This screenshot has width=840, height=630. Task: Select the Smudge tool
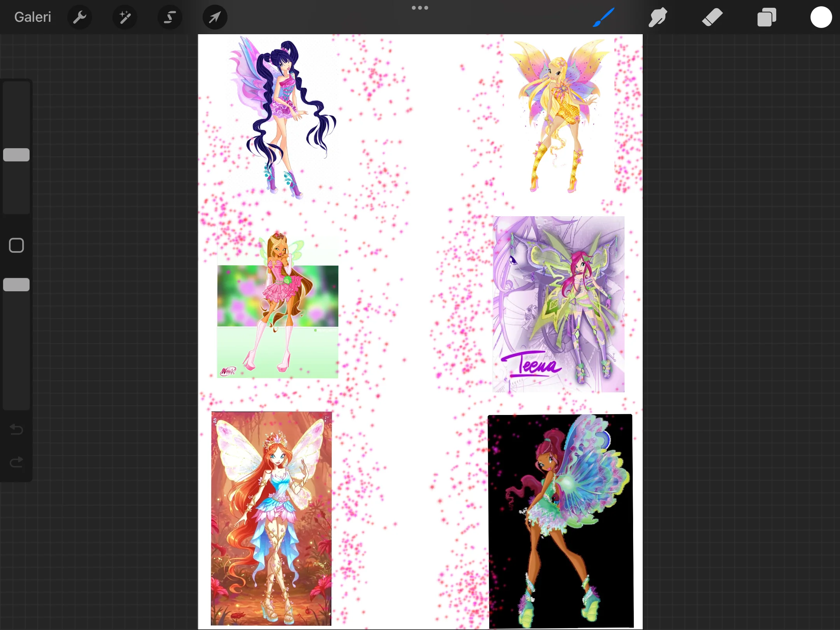point(658,17)
